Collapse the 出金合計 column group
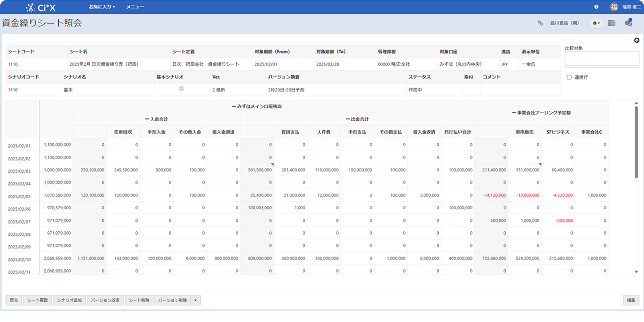The height and width of the screenshot is (322, 644). [348, 119]
